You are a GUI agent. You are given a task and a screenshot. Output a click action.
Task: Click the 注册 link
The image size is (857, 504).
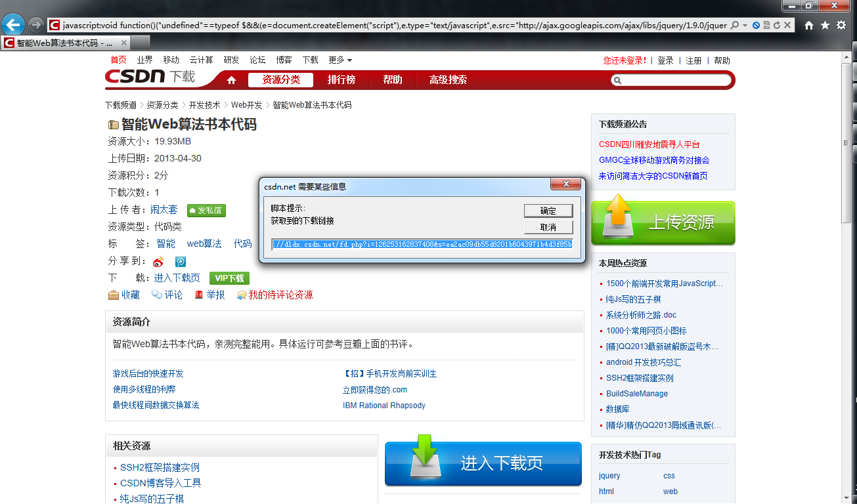tap(693, 60)
